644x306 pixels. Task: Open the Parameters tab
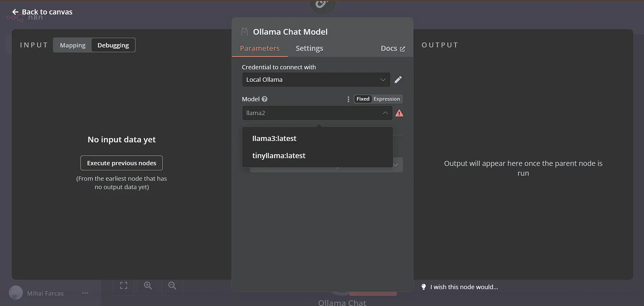tap(260, 48)
